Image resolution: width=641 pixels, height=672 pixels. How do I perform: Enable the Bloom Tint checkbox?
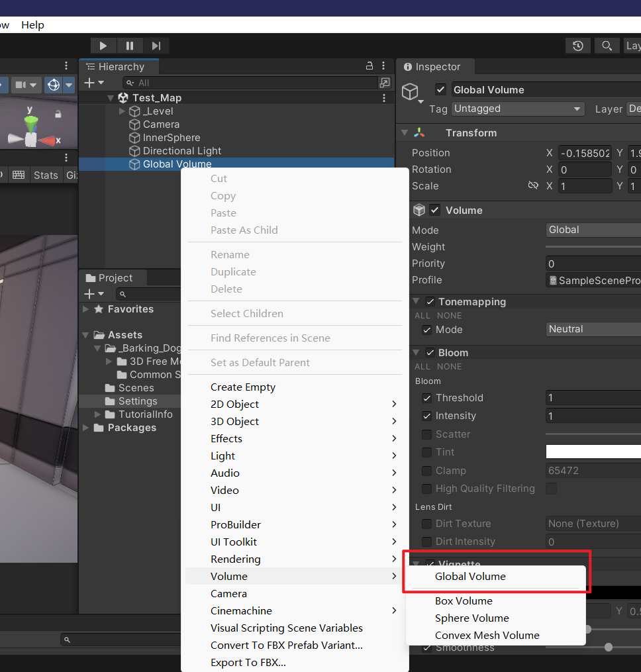[x=426, y=453]
